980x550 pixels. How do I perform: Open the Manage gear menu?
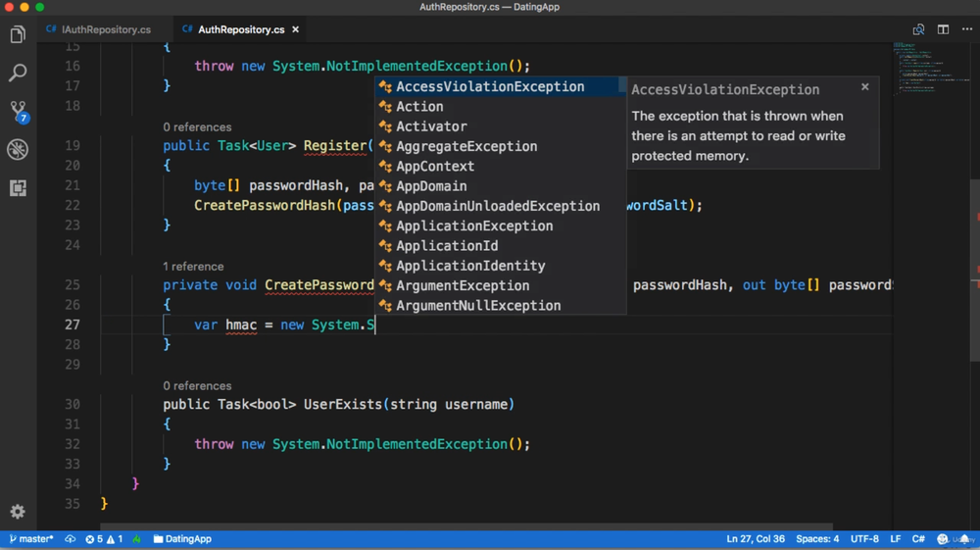click(x=18, y=511)
